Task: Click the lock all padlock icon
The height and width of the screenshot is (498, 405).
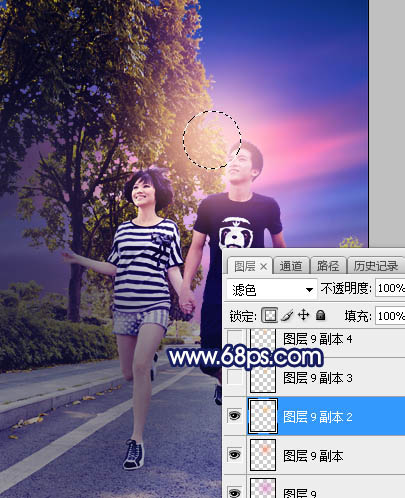Action: pos(320,315)
